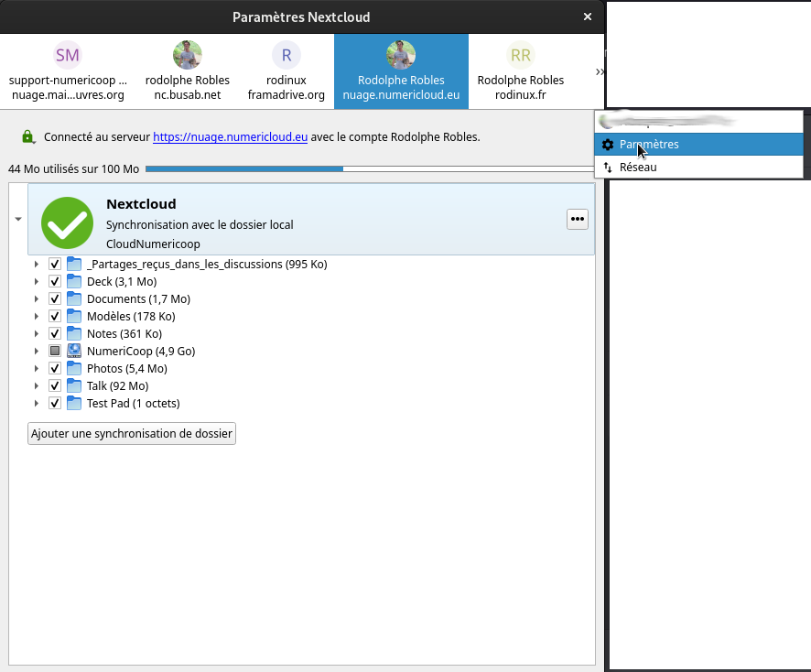Select the "Test Pad (1 octets)" row label
This screenshot has width=811, height=672.
point(134,404)
